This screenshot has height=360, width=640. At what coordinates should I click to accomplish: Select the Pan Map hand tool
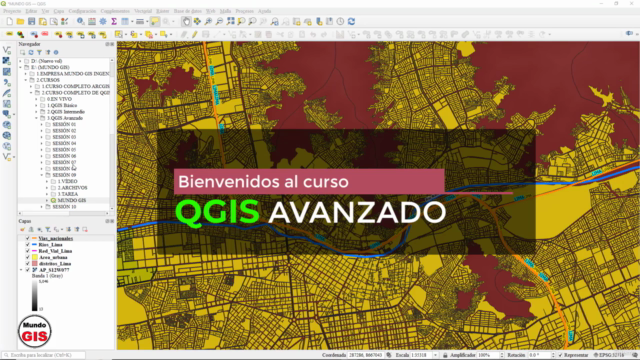pos(186,22)
